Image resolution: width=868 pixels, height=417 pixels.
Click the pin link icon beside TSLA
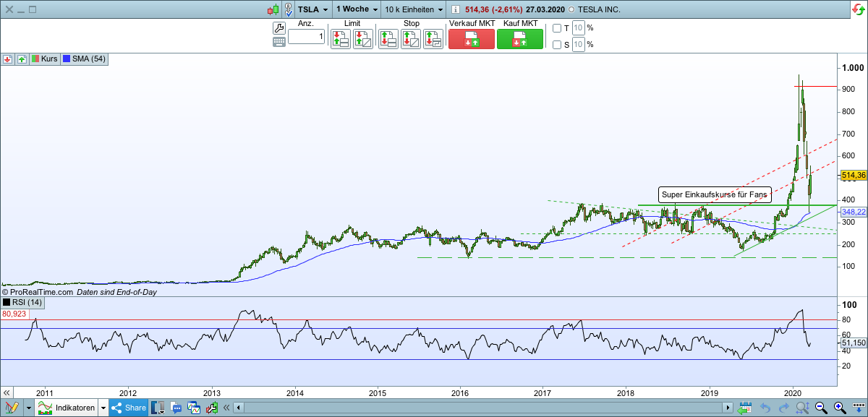click(x=289, y=9)
